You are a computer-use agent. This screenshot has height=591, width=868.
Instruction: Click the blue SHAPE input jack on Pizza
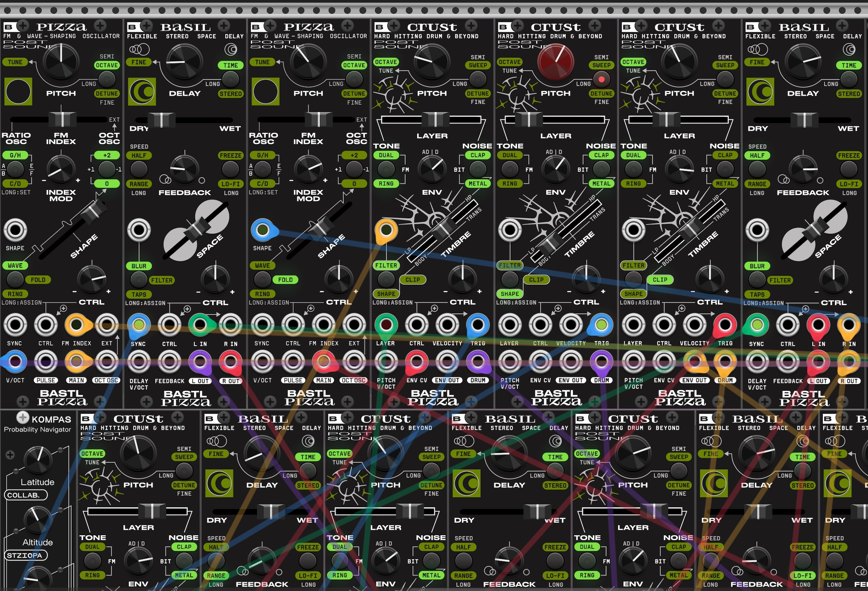[263, 230]
